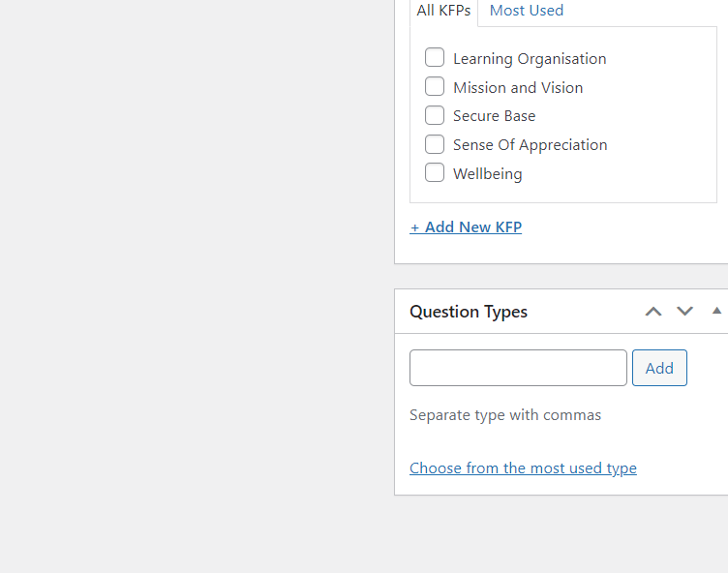The image size is (728, 573).
Task: Click the Wellbeing label text
Action: (488, 173)
